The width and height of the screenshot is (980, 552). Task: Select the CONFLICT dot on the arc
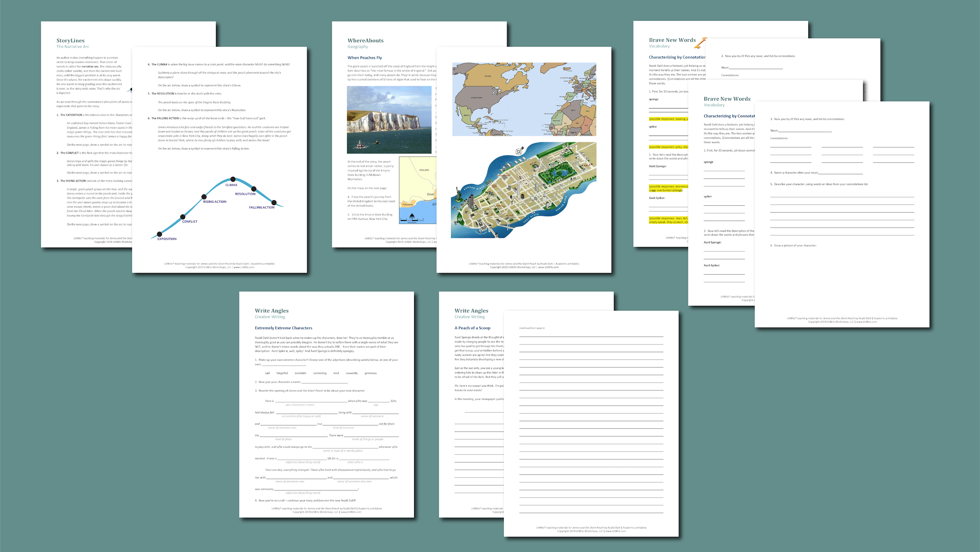(183, 217)
